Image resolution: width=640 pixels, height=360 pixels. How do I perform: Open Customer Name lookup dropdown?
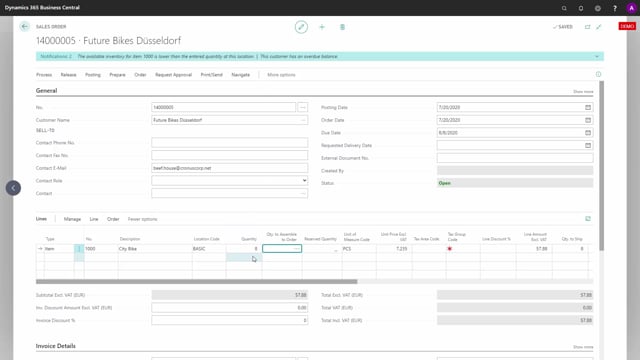[x=303, y=120]
